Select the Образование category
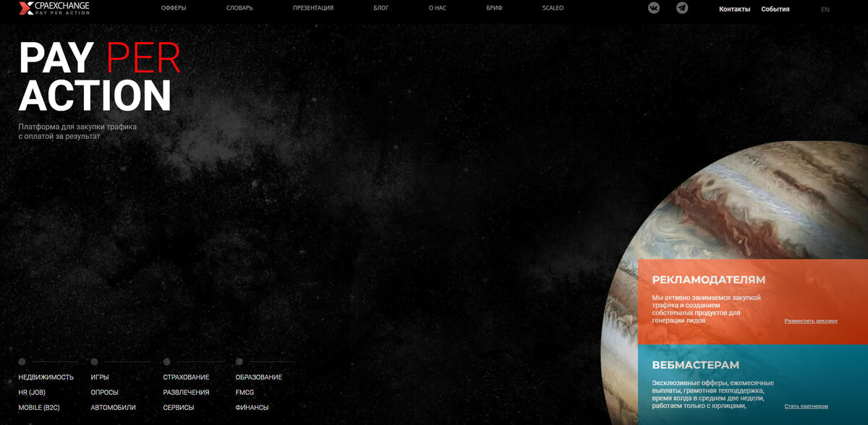 click(259, 377)
